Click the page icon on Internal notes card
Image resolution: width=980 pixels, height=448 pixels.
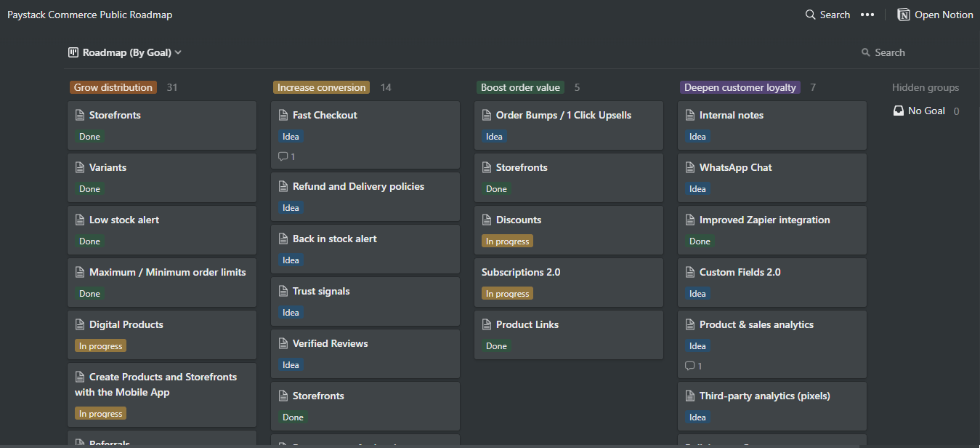[x=690, y=115]
